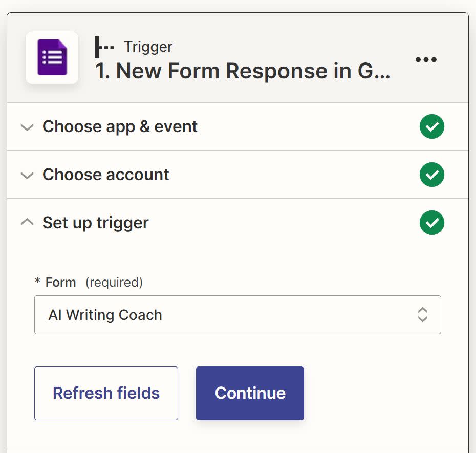Click the step title "1. New Form Response in G..."

pyautogui.click(x=243, y=71)
